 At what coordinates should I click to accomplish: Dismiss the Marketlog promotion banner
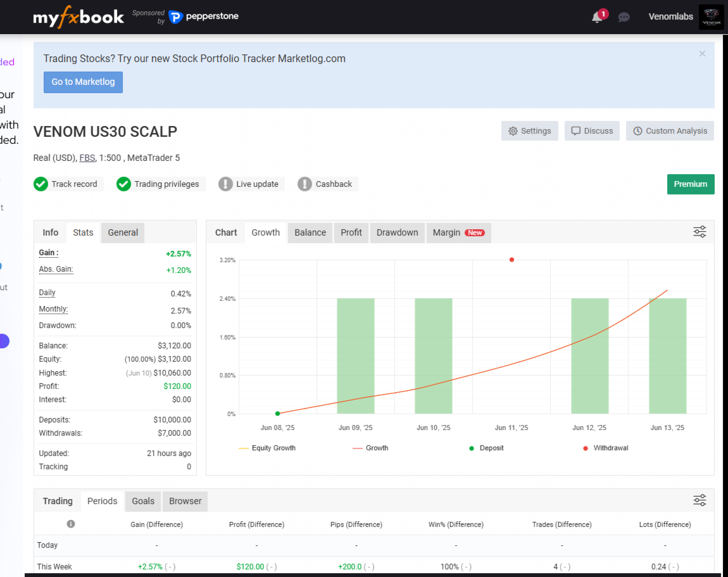pos(702,54)
